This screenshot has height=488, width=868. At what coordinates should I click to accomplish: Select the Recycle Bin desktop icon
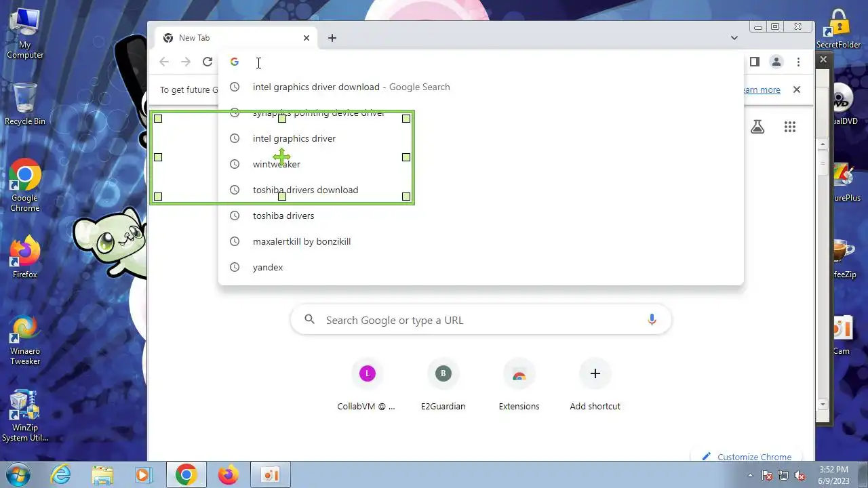point(25,104)
